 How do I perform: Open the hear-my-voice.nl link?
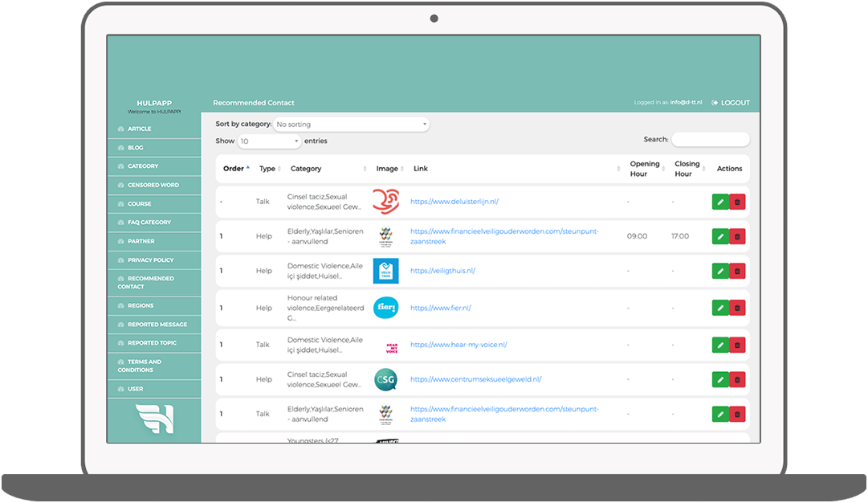(x=458, y=345)
